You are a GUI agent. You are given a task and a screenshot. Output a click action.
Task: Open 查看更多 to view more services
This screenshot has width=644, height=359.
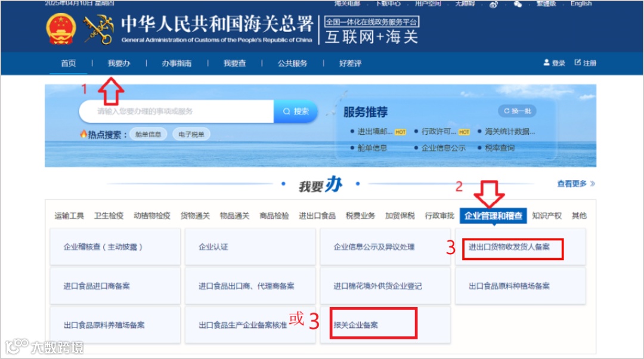[x=576, y=184]
